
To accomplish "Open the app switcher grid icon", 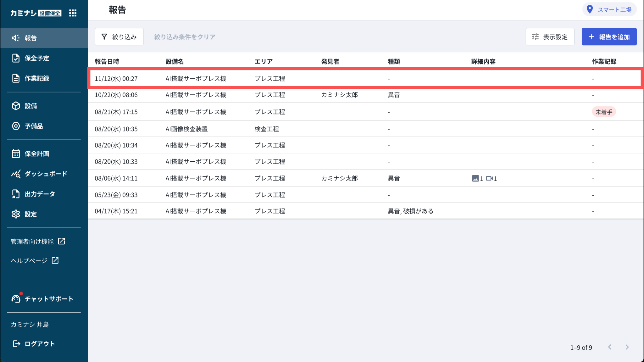I will 73,13.
